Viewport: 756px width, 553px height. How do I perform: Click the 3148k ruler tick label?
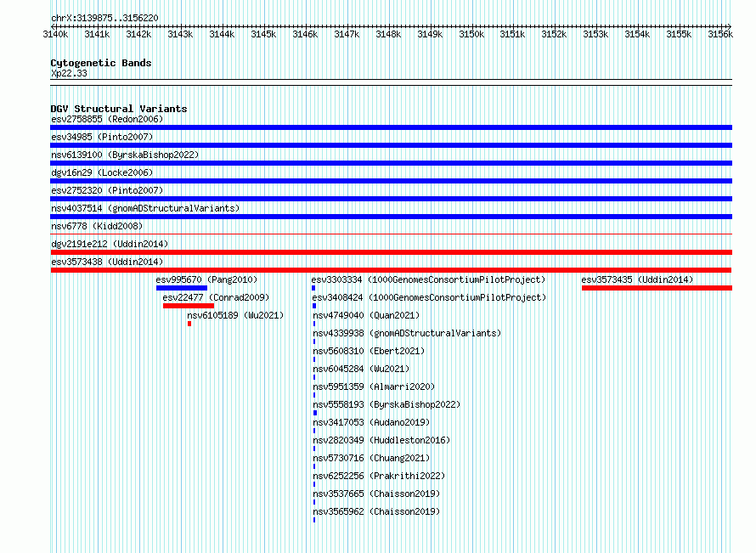[x=388, y=34]
